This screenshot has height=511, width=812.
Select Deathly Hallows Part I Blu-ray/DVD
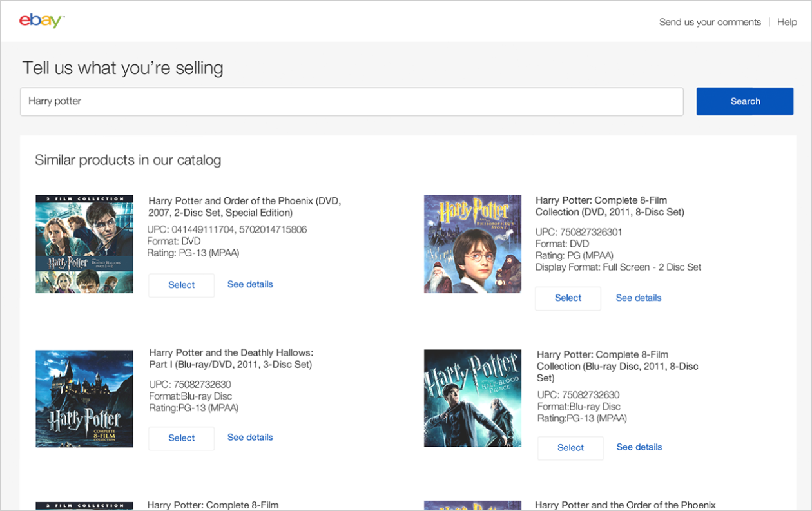coord(182,438)
